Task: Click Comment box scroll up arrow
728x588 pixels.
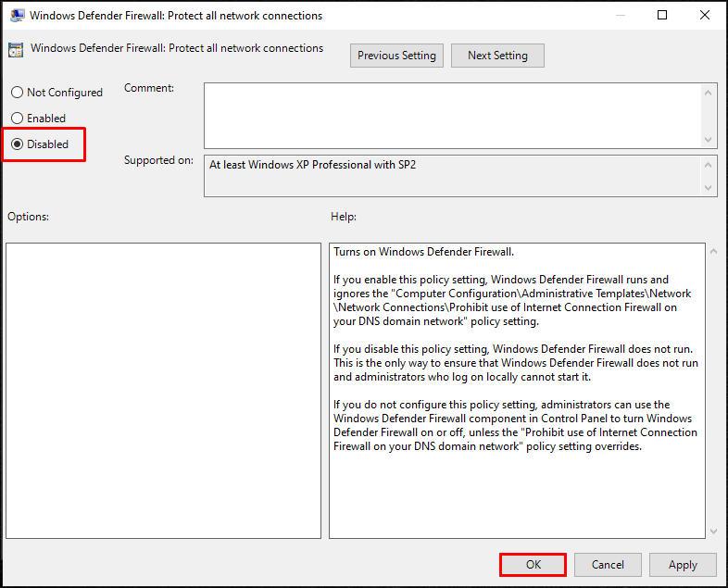Action: [708, 93]
